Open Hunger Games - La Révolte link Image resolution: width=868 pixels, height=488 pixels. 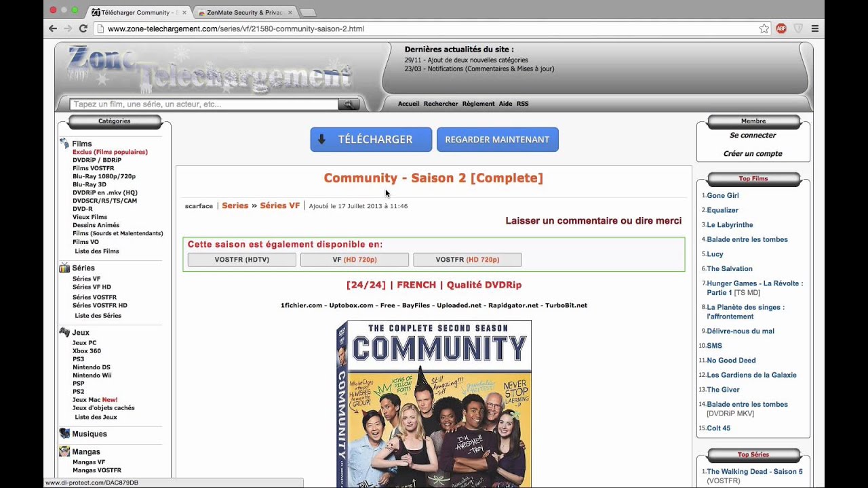point(755,287)
